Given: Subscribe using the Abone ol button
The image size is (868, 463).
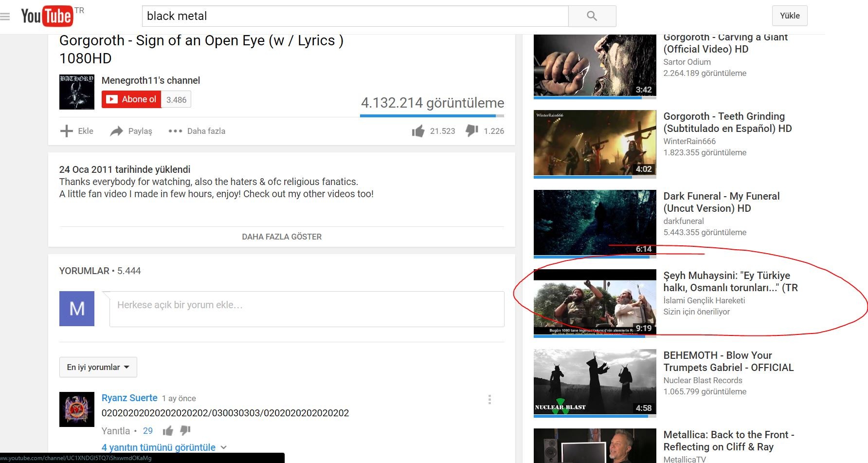Looking at the screenshot, I should (131, 99).
